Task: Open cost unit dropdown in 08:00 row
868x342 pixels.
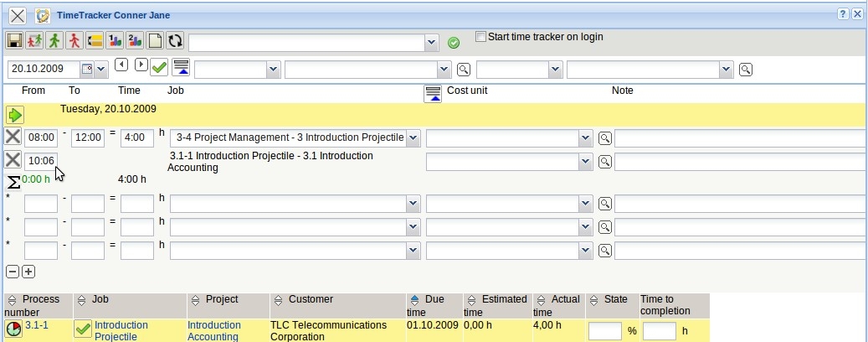Action: [x=586, y=138]
